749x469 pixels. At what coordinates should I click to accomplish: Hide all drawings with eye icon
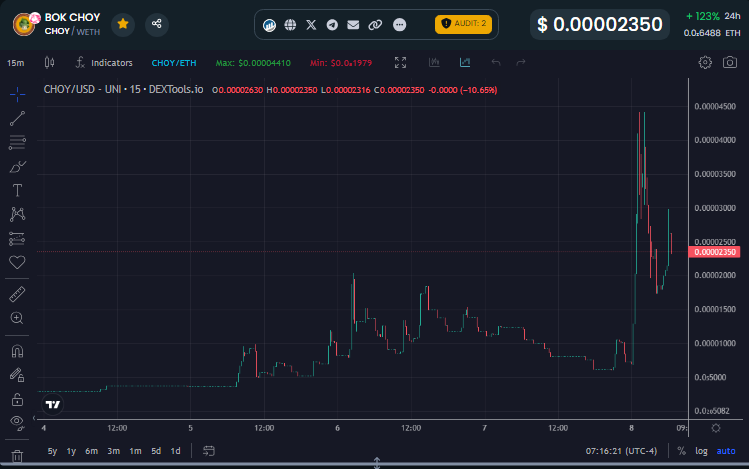click(17, 422)
